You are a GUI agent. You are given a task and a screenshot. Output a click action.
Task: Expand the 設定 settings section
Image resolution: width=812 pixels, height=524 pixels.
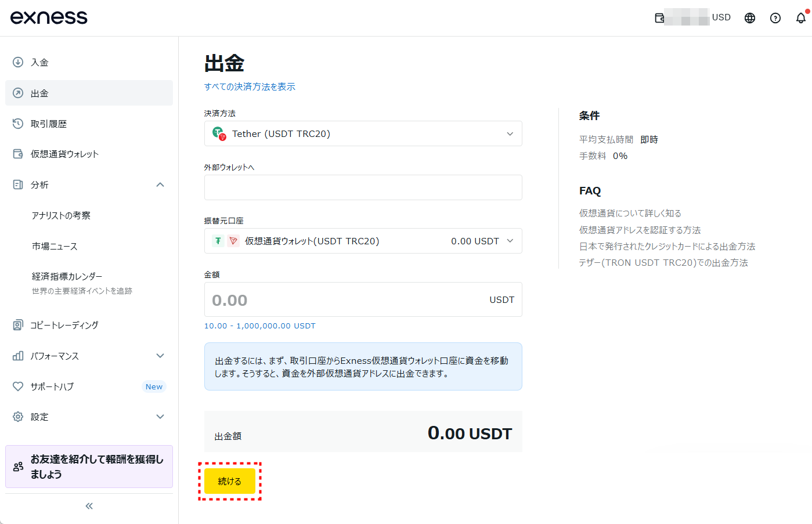coord(160,416)
